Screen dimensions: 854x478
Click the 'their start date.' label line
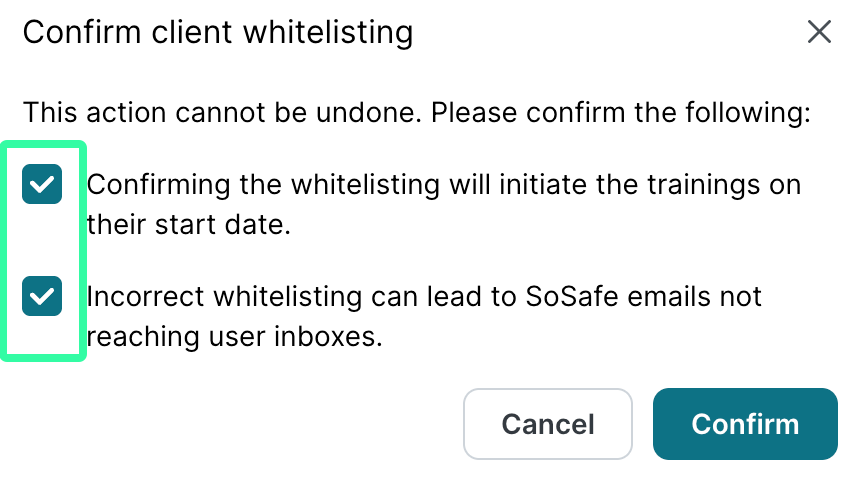(x=188, y=225)
